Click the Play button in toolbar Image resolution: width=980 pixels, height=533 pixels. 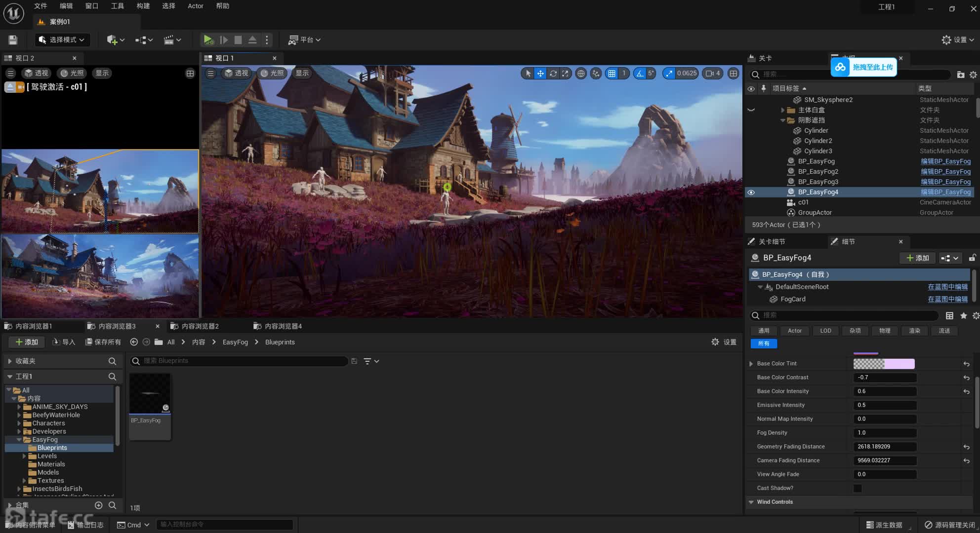coord(208,39)
